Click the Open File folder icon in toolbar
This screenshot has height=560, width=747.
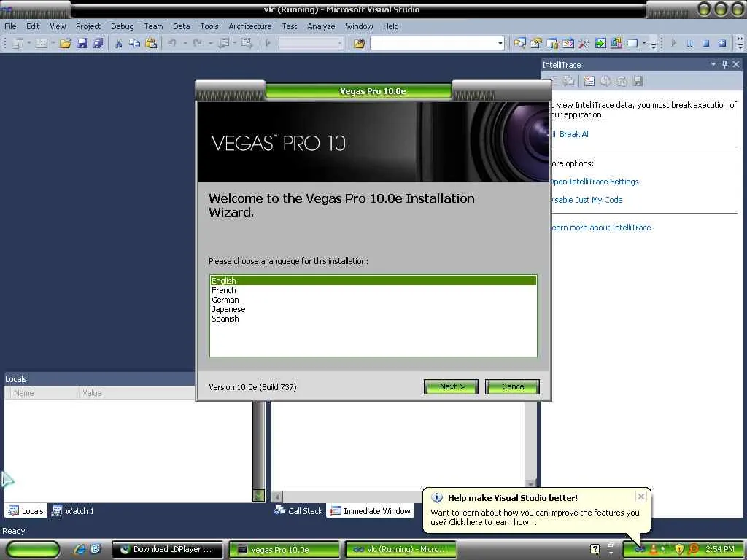(65, 43)
